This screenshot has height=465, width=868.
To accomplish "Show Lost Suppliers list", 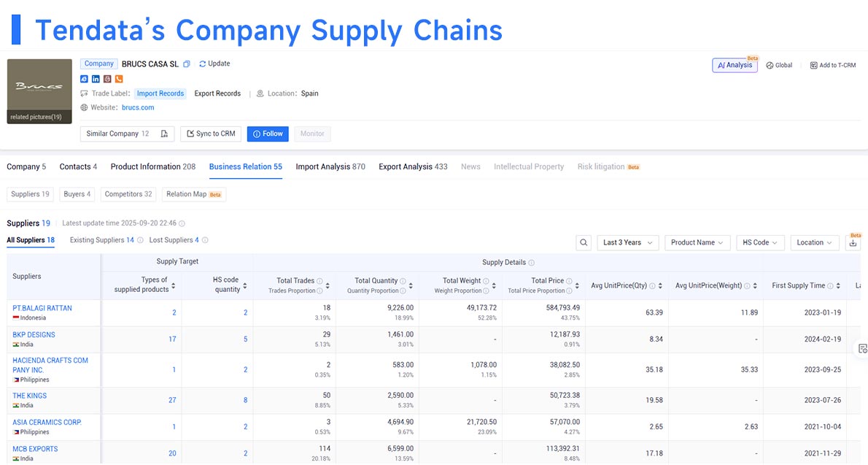I will pos(174,240).
